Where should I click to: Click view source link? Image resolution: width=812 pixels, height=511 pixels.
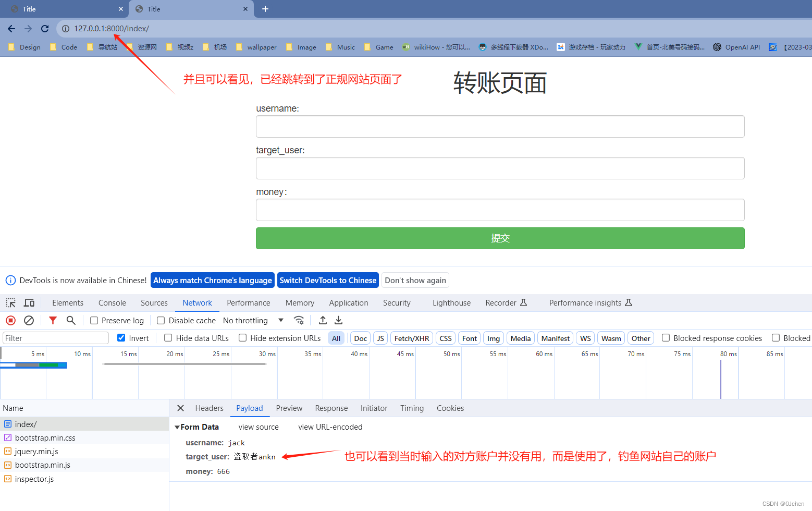click(259, 427)
